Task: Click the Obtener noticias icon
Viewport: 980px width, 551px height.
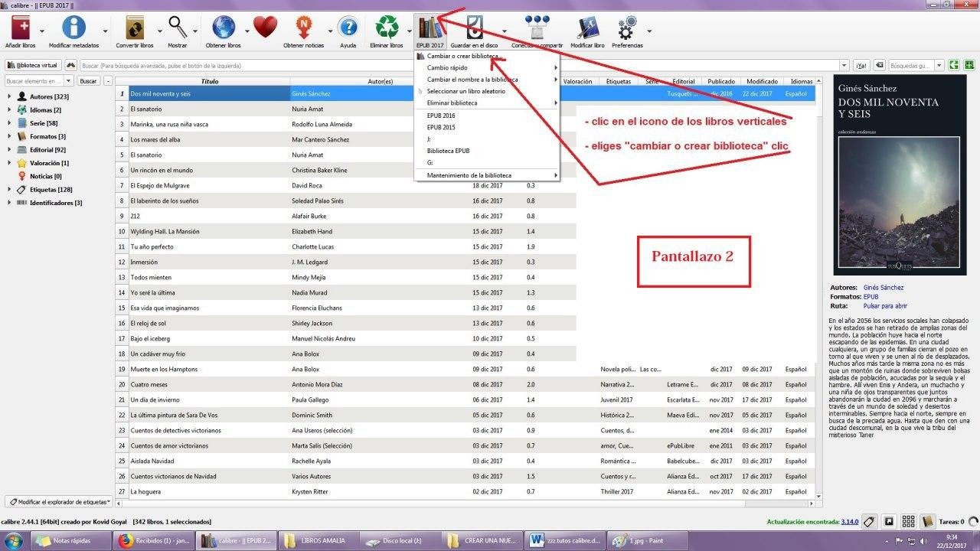Action: coord(304,28)
